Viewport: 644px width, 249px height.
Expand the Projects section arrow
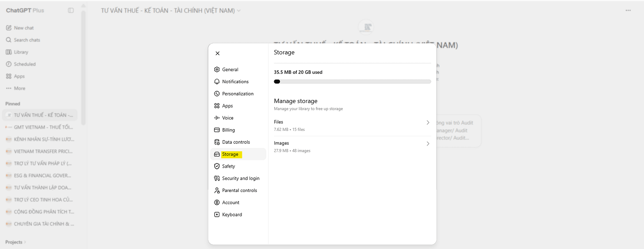click(x=25, y=242)
